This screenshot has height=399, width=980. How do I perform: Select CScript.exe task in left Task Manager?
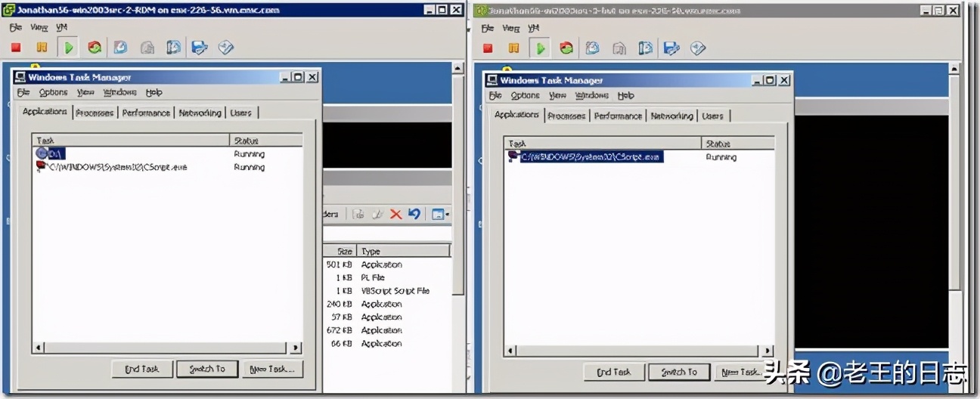point(111,167)
